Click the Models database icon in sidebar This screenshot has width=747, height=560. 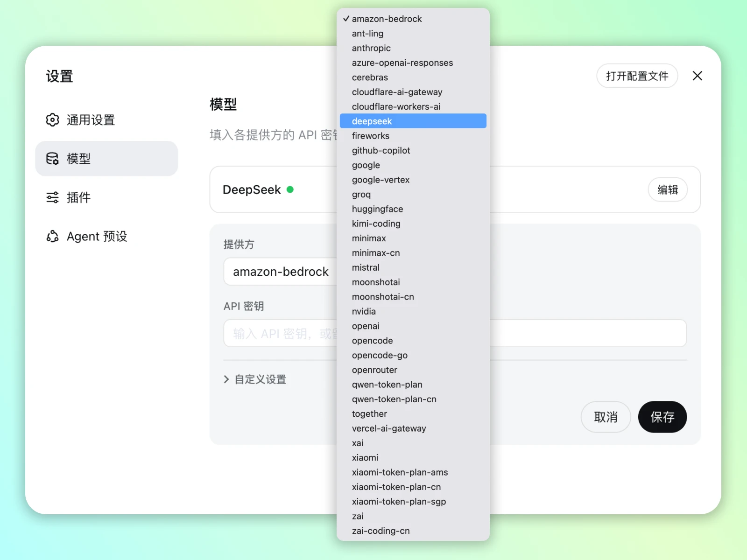click(52, 159)
